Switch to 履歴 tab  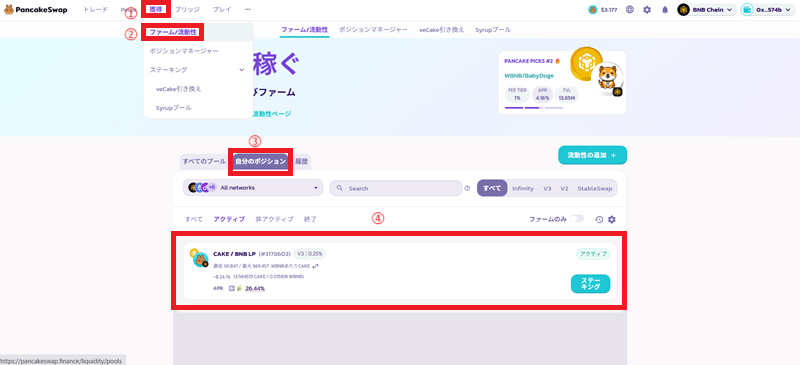pos(302,162)
